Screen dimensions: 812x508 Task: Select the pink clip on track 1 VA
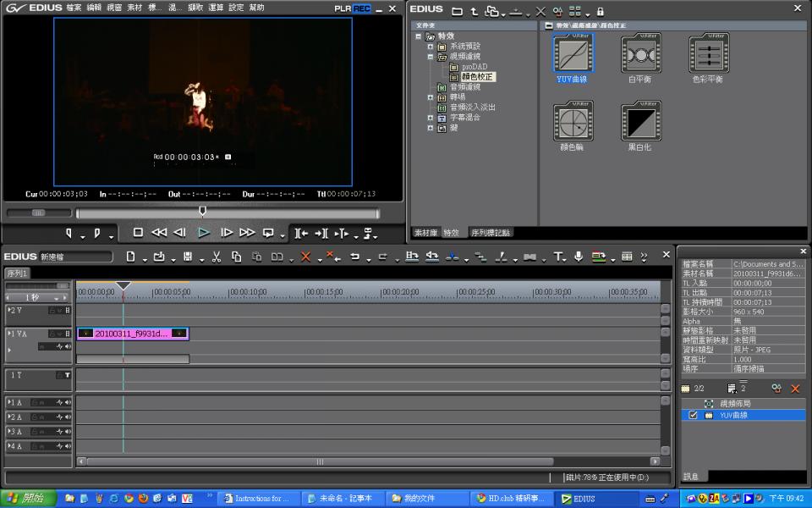132,334
